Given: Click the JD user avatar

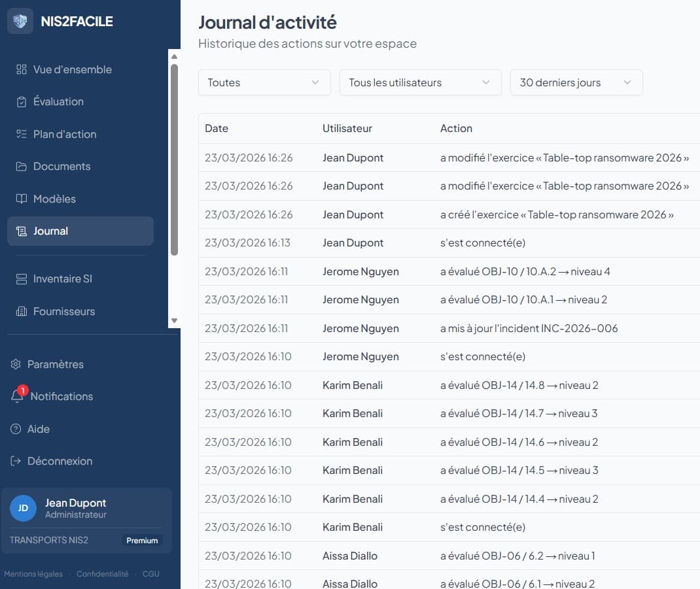Looking at the screenshot, I should tap(23, 508).
